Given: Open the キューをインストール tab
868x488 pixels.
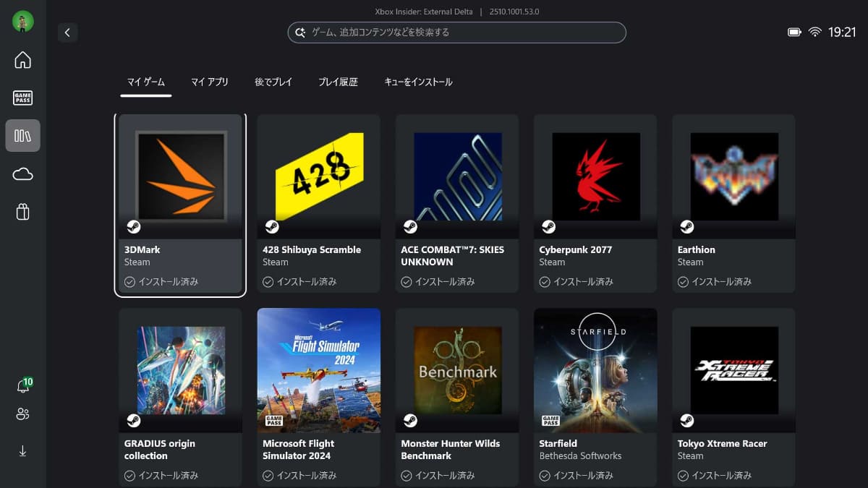Looking at the screenshot, I should 418,82.
